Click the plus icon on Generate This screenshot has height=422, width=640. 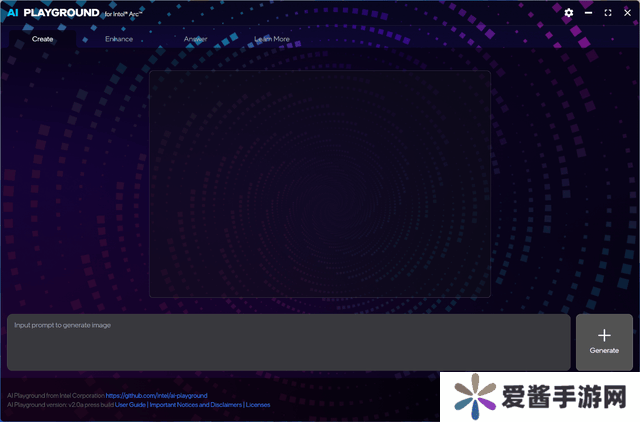point(604,335)
